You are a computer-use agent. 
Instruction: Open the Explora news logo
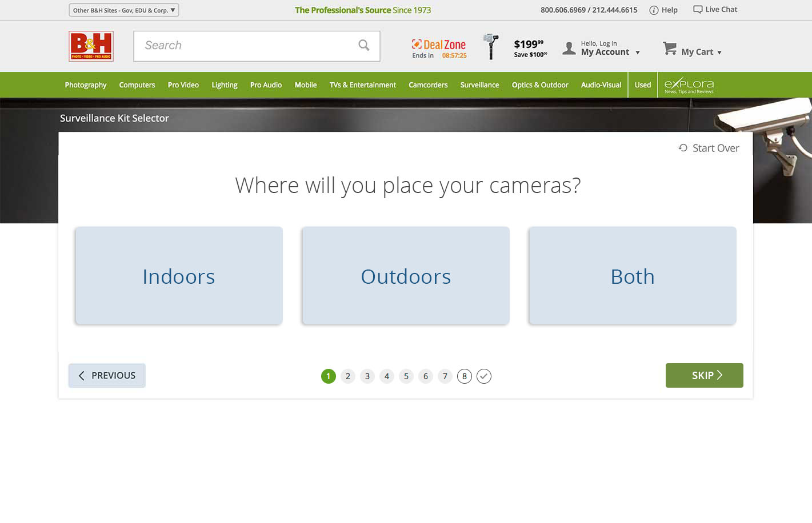[689, 85]
